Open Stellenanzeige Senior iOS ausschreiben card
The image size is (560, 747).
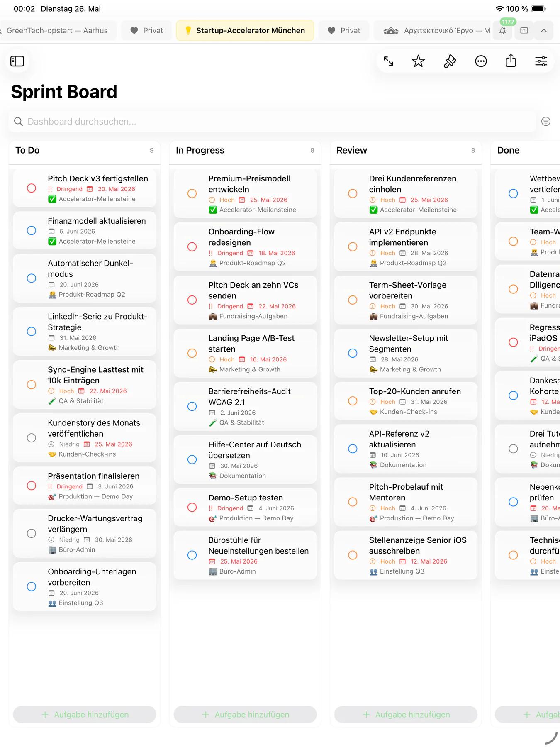pyautogui.click(x=406, y=555)
